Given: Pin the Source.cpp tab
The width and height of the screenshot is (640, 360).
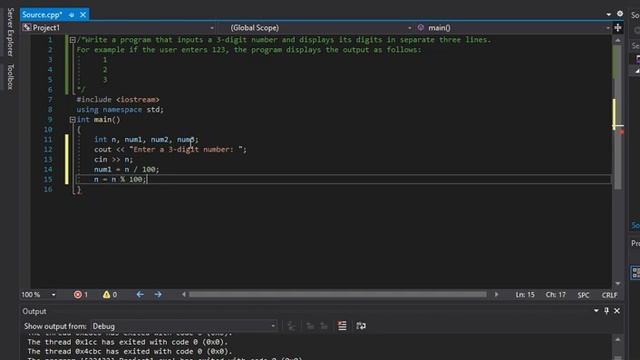Looking at the screenshot, I should point(71,15).
